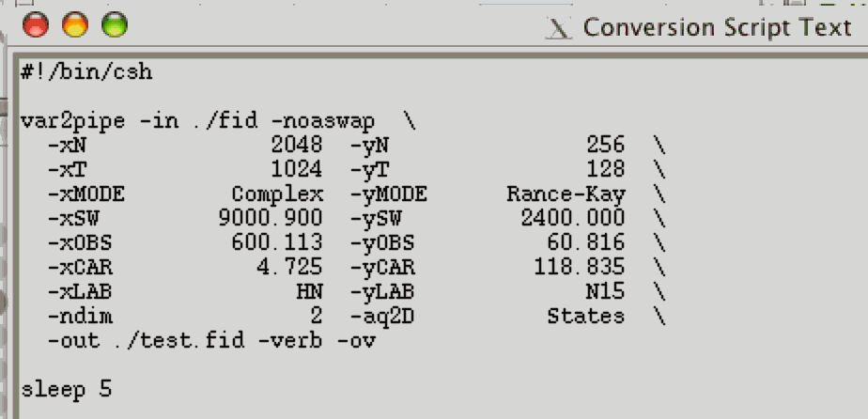Click the sleep 5 line
The image size is (868, 419).
[x=66, y=389]
